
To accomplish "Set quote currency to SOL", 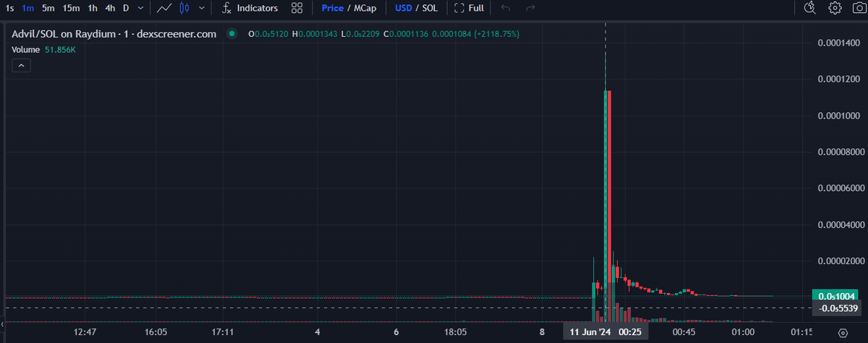I will click(x=428, y=9).
